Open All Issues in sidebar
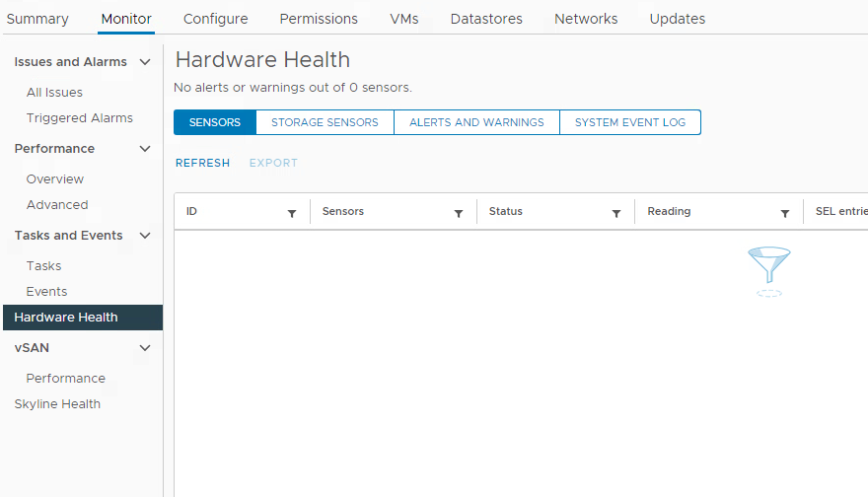 (54, 93)
